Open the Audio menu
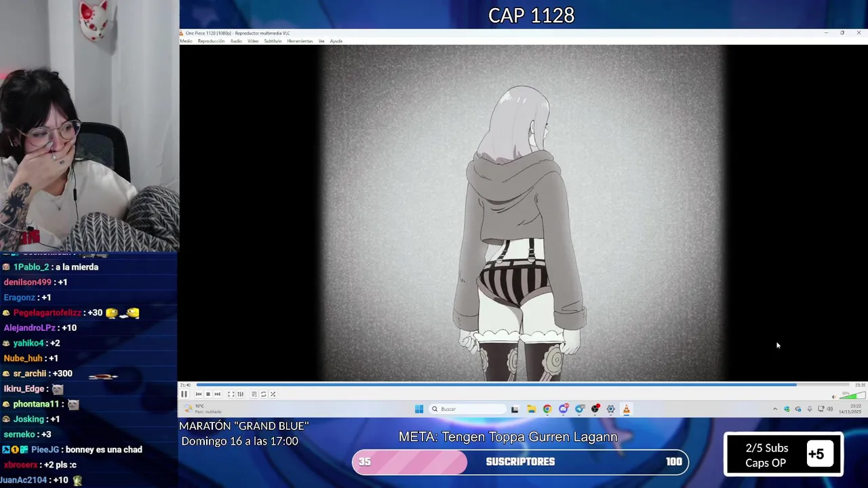The width and height of the screenshot is (868, 488). 236,41
